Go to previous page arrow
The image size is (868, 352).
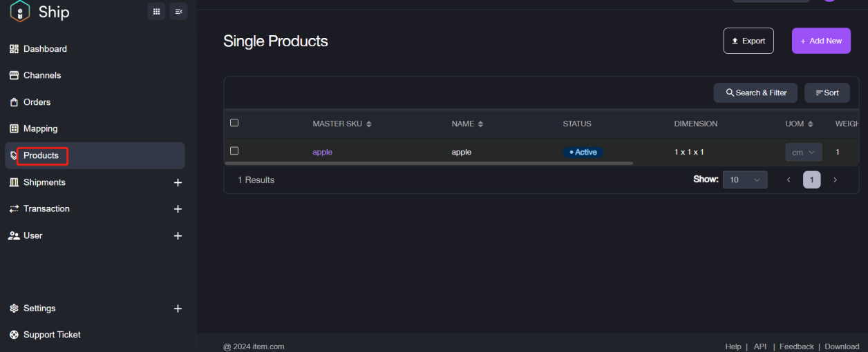789,180
